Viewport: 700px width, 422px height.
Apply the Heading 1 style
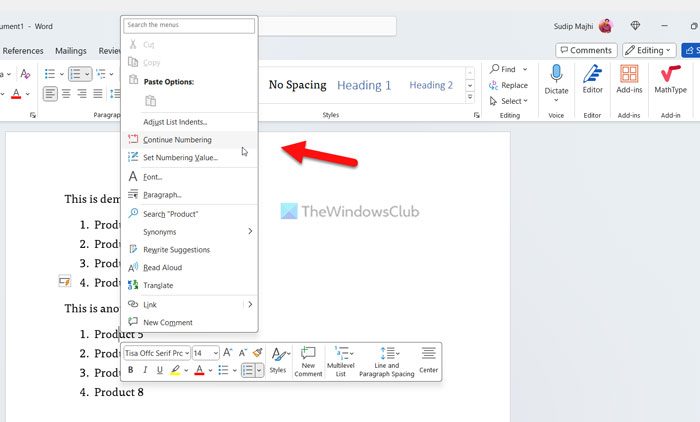pos(364,85)
